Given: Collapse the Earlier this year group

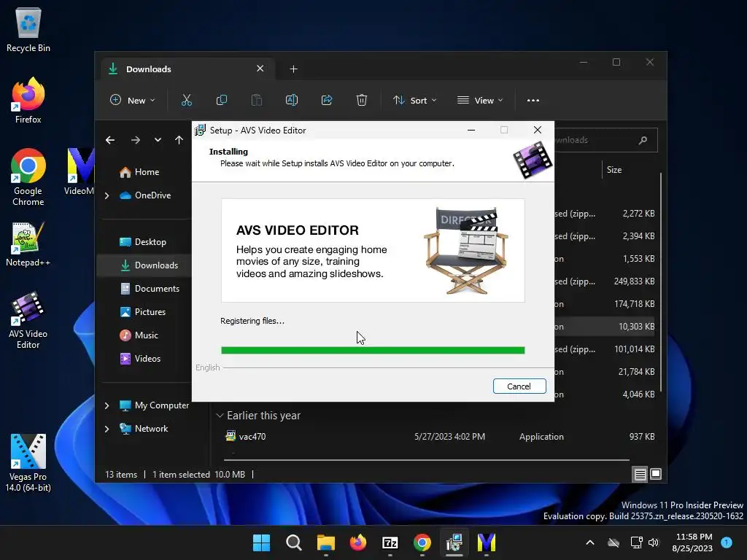Looking at the screenshot, I should tap(220, 416).
